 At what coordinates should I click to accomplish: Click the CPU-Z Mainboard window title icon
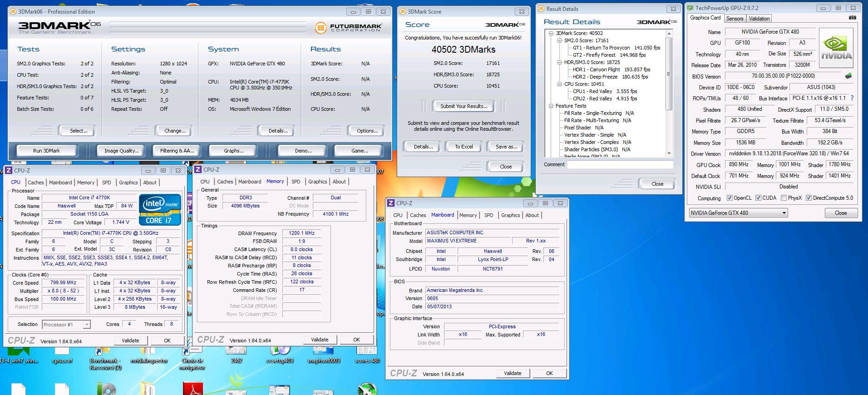pyautogui.click(x=391, y=203)
